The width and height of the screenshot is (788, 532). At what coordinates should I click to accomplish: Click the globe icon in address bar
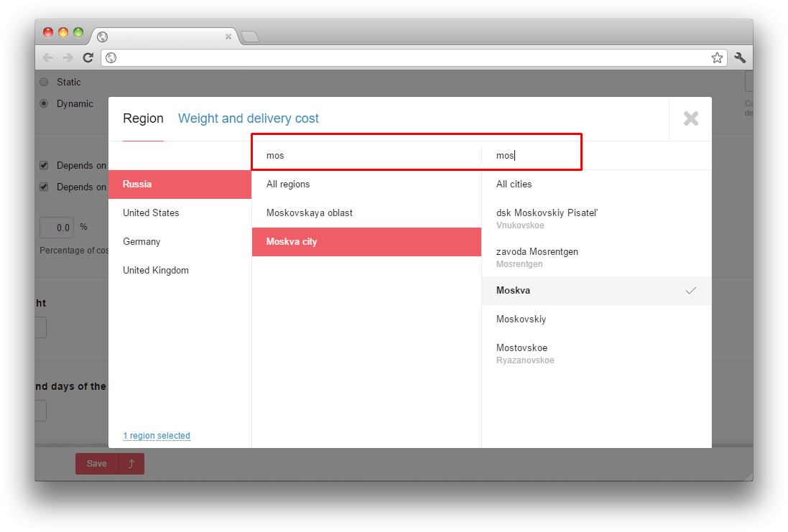[111, 57]
